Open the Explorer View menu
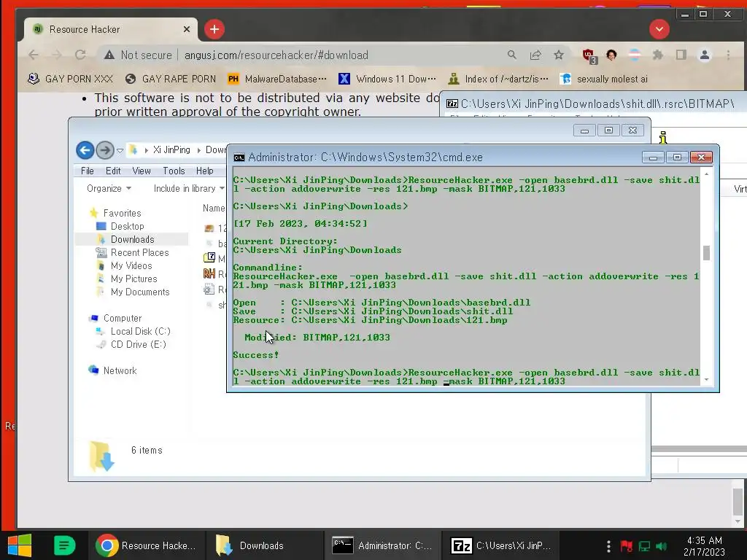 click(141, 171)
